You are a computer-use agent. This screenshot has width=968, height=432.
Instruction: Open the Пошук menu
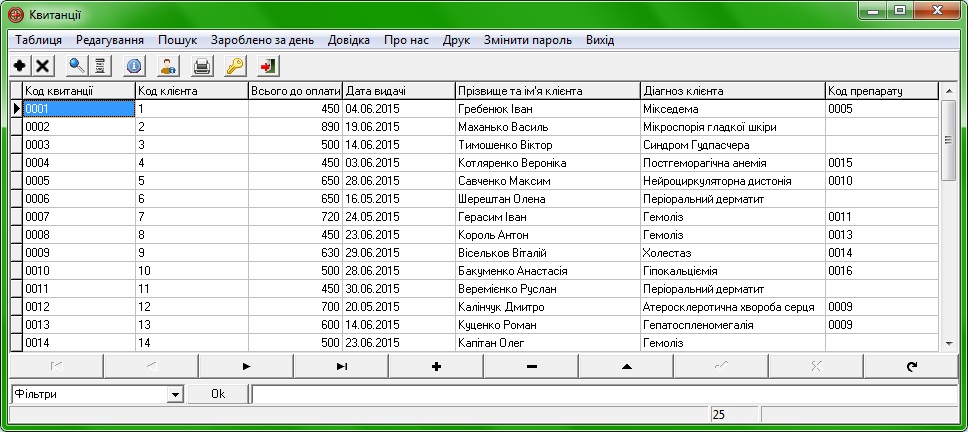[x=178, y=40]
